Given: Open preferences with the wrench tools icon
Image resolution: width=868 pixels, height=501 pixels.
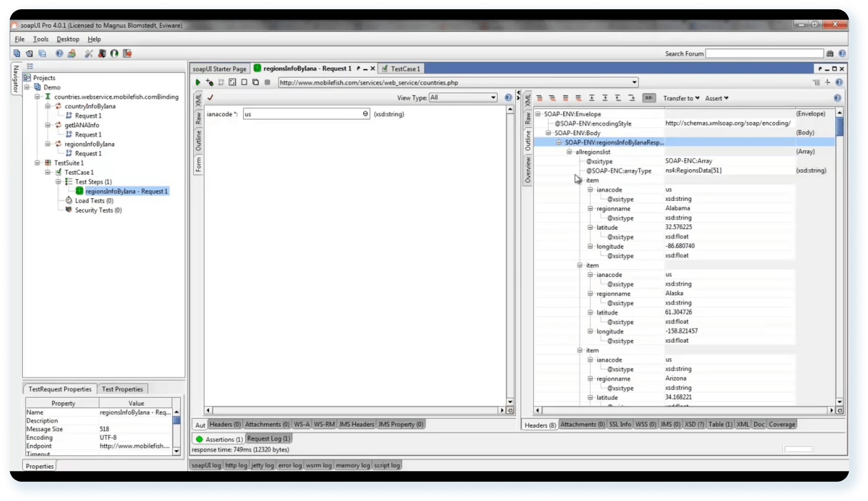Looking at the screenshot, I should pyautogui.click(x=89, y=53).
